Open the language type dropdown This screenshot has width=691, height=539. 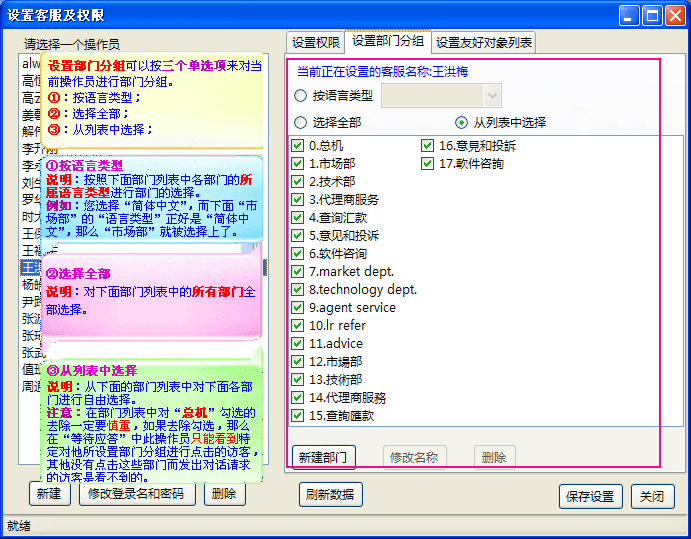tap(491, 95)
